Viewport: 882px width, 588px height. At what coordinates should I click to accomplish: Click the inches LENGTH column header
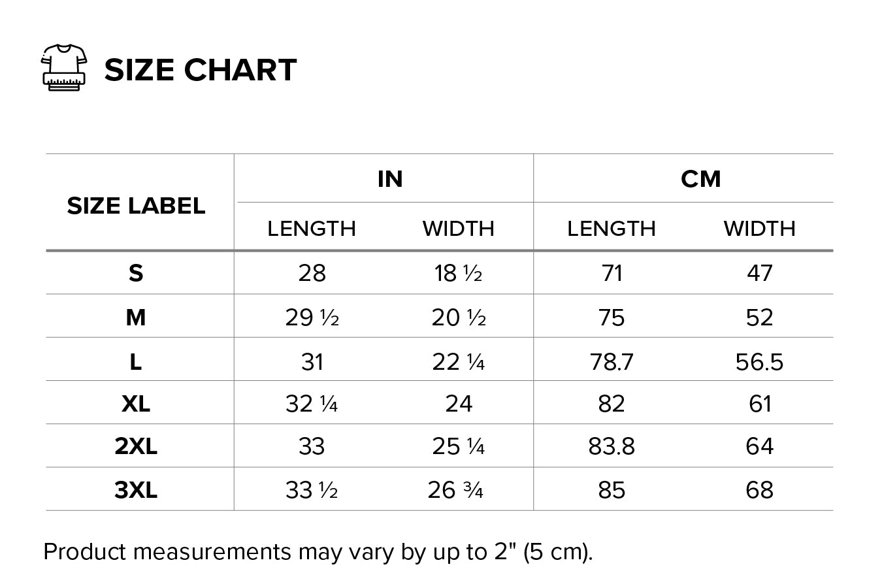pos(312,228)
